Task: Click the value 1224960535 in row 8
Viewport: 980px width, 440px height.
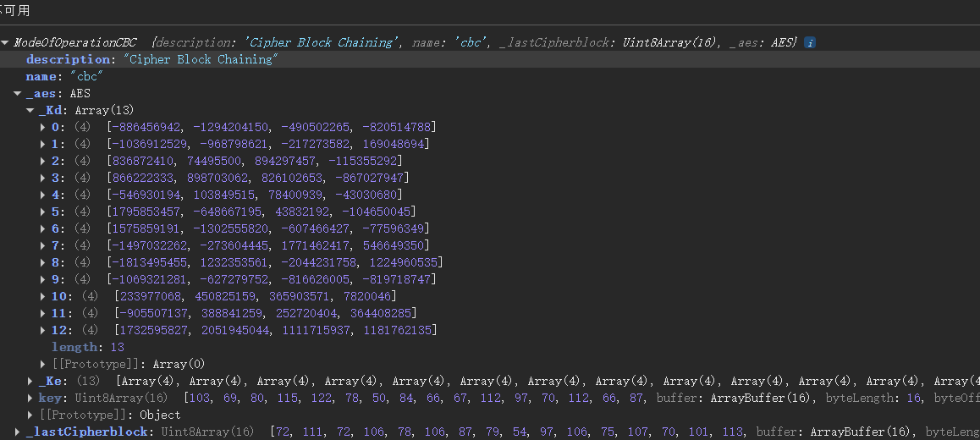Action: click(x=403, y=262)
